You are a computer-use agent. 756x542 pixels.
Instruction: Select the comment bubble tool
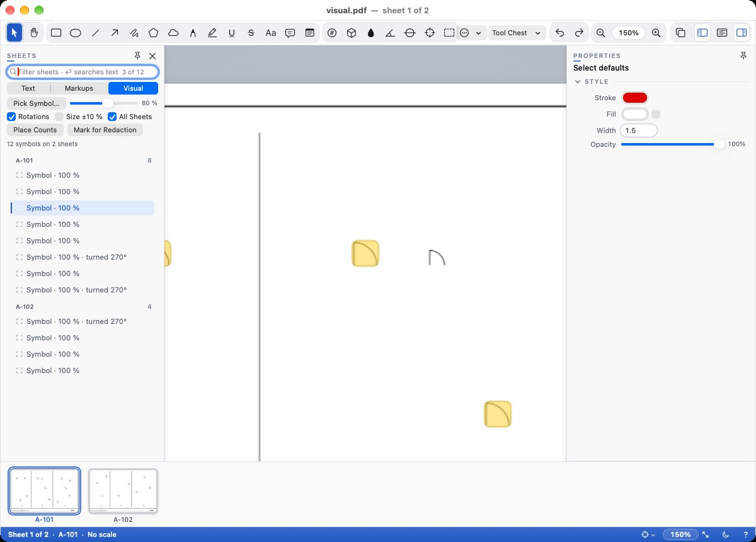tap(290, 33)
